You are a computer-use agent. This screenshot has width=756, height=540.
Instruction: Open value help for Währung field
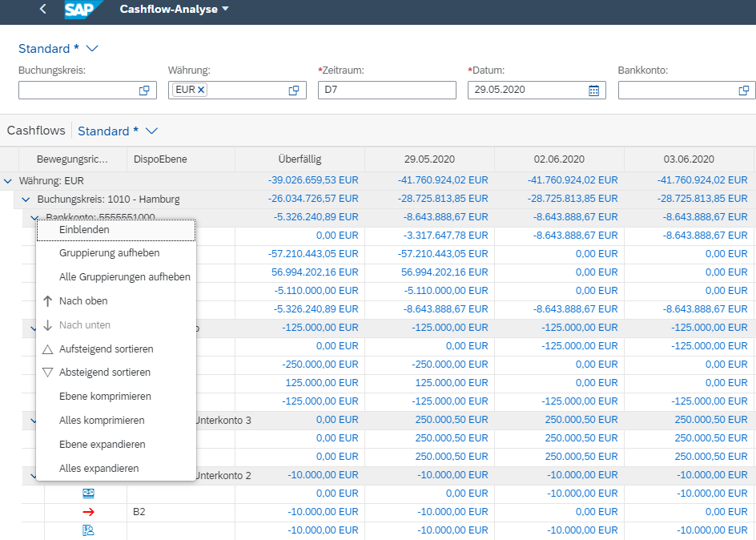point(294,91)
